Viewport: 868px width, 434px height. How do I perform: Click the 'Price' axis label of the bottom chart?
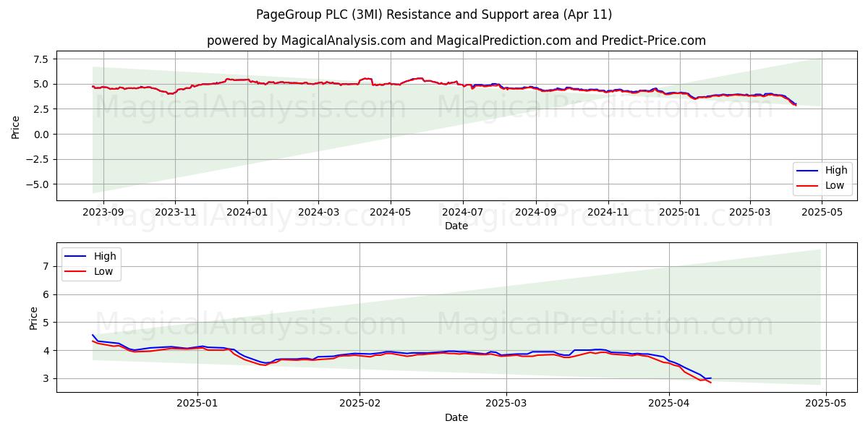tap(34, 318)
